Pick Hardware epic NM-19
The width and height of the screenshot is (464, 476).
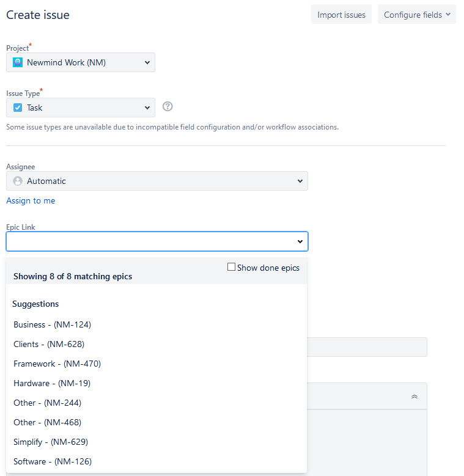point(52,383)
